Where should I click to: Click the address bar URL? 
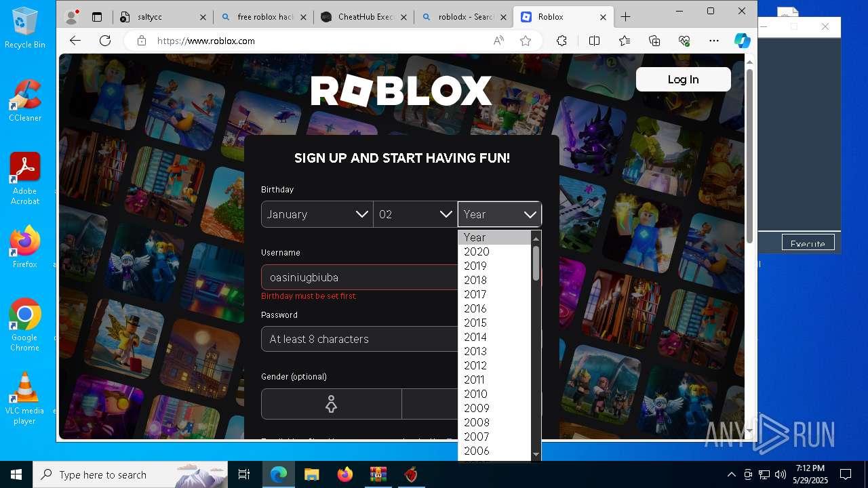pos(206,41)
